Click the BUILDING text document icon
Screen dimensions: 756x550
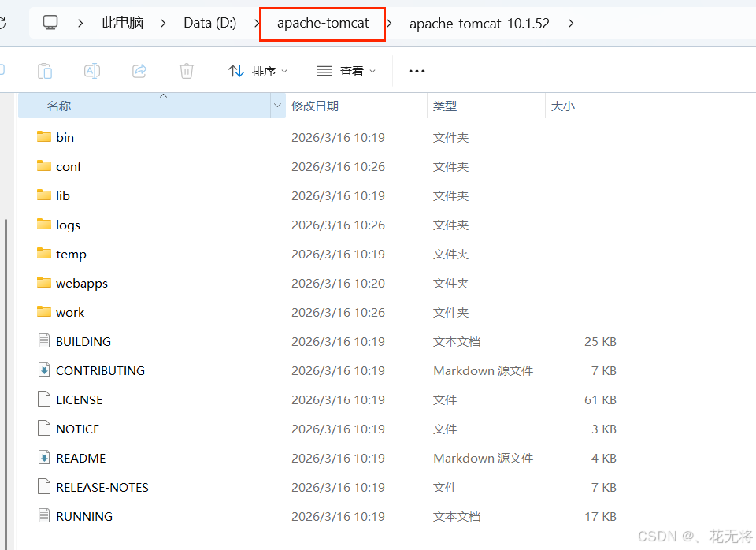click(x=44, y=340)
